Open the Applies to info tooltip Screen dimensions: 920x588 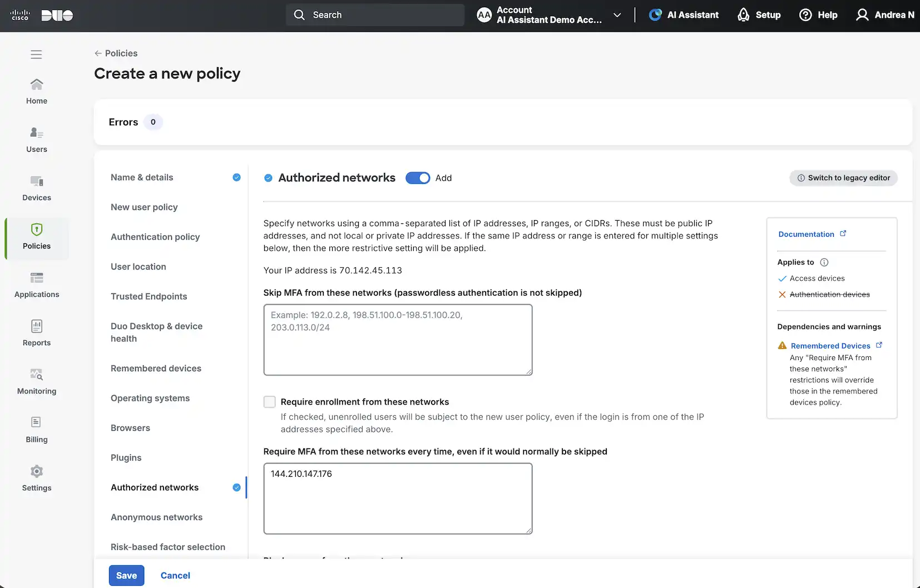(x=824, y=262)
